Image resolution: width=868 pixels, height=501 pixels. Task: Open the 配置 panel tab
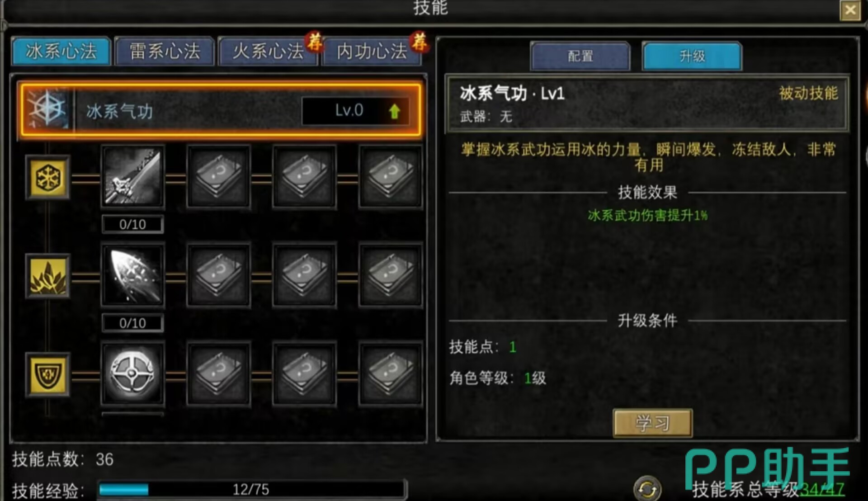pyautogui.click(x=580, y=56)
